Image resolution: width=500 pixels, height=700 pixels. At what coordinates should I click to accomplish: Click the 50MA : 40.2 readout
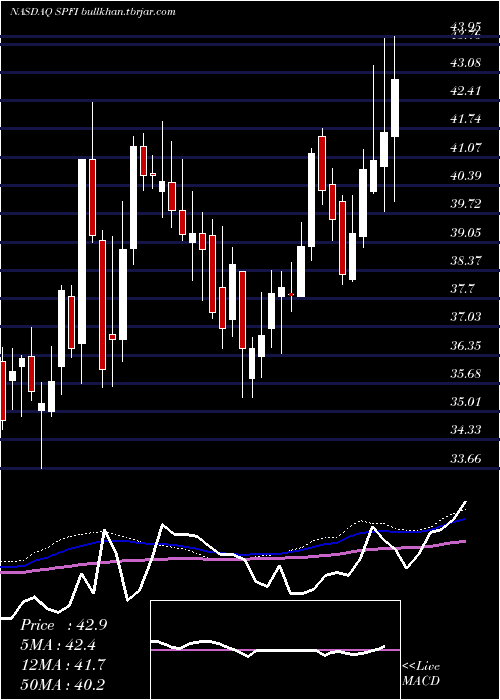62,684
